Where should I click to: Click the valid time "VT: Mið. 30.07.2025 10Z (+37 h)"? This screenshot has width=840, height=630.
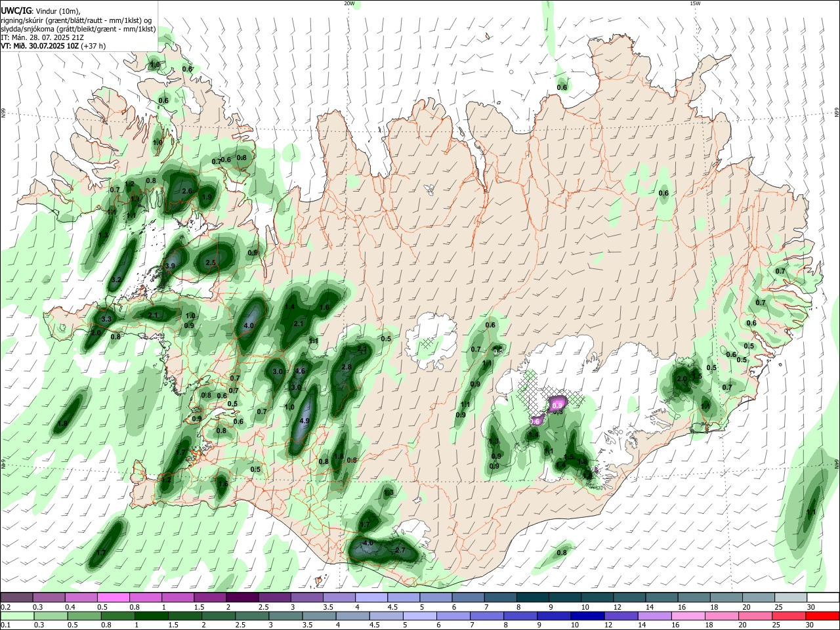click(x=53, y=46)
